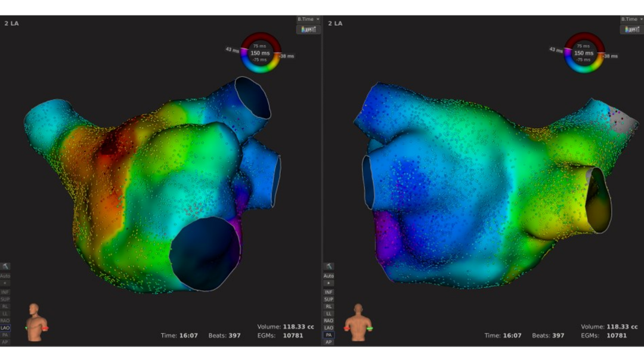Switch right view to AP projection
Image resolution: width=644 pixels, height=362 pixels.
pos(329,342)
